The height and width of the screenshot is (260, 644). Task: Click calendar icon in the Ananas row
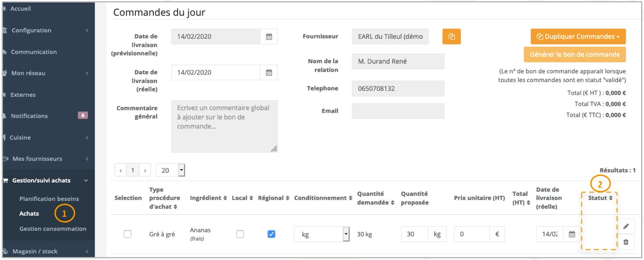(572, 234)
